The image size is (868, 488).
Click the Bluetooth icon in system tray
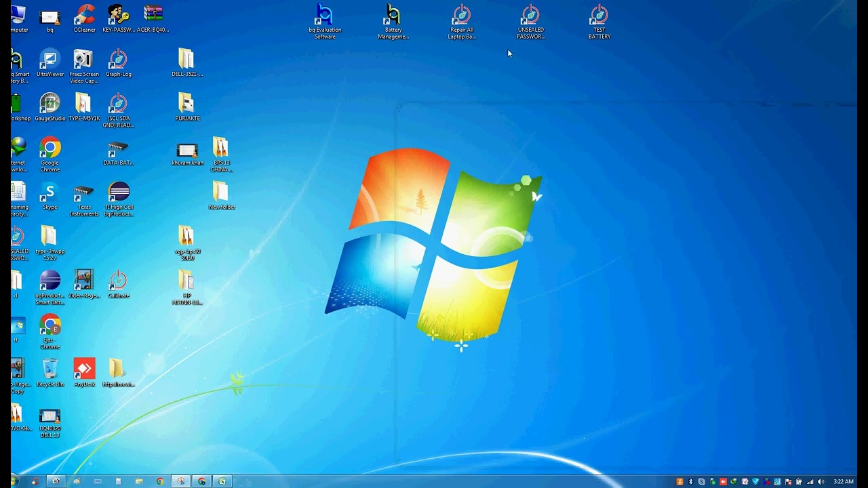pos(691,482)
